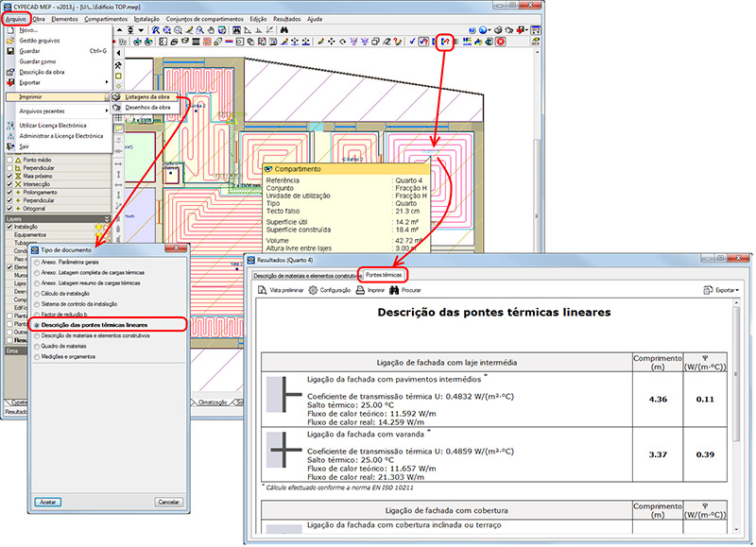Open Configuração in the results toolbar

pyautogui.click(x=335, y=290)
